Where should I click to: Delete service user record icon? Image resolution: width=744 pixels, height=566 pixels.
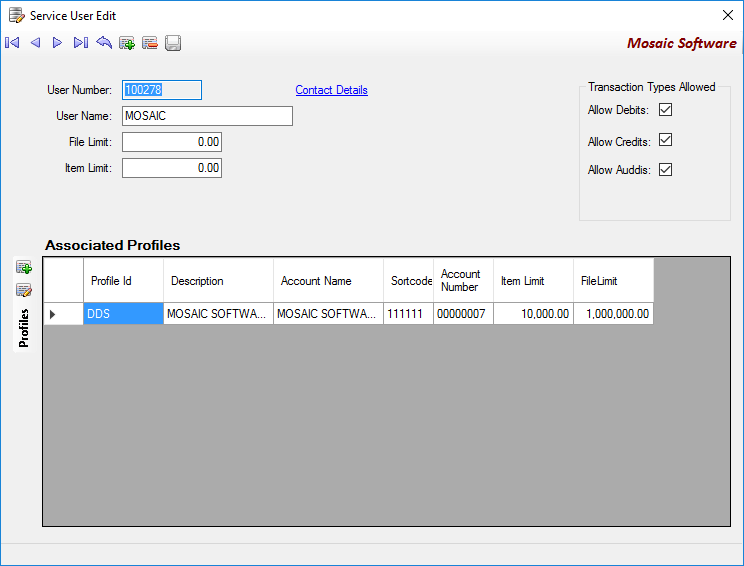click(149, 43)
